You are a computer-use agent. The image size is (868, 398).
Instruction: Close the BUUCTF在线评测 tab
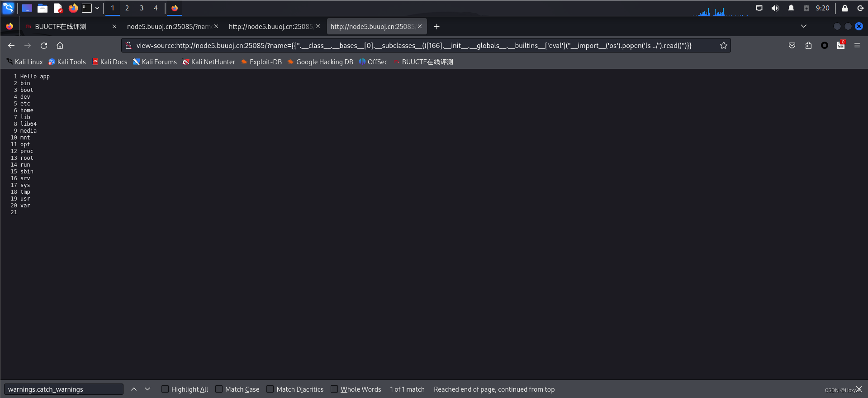pyautogui.click(x=114, y=27)
